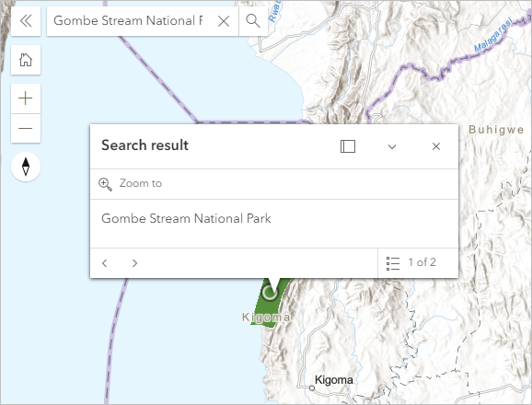Click the Kigoma city label on the map
The width and height of the screenshot is (532, 405).
click(x=333, y=380)
